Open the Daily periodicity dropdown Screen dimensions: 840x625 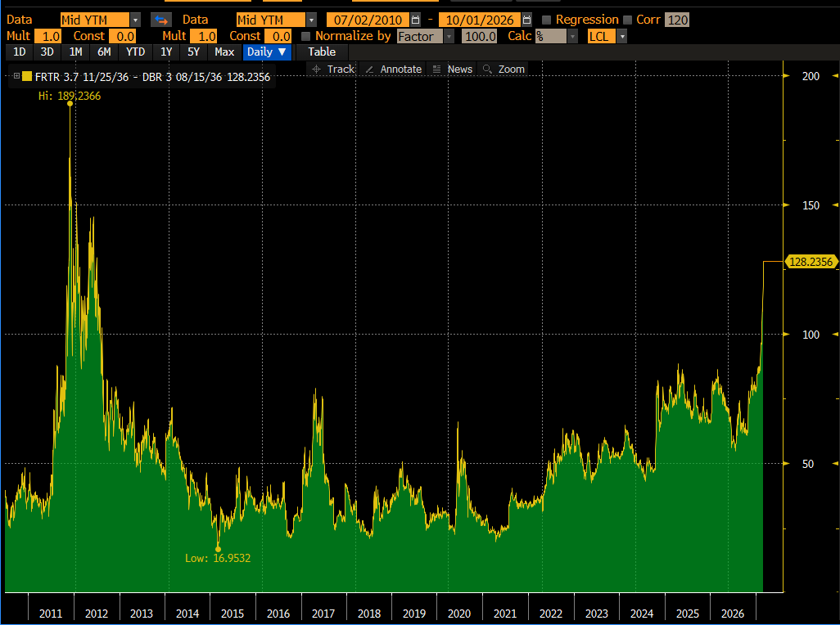pyautogui.click(x=267, y=52)
